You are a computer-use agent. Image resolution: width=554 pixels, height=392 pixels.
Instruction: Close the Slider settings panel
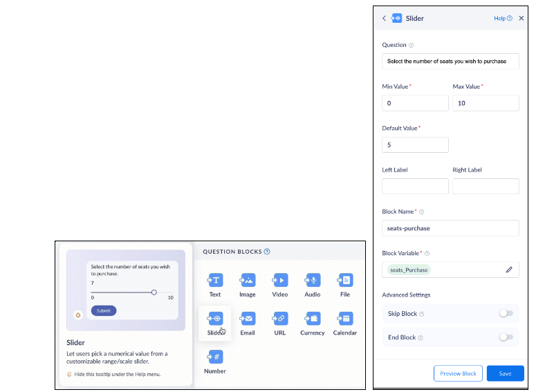tap(521, 19)
